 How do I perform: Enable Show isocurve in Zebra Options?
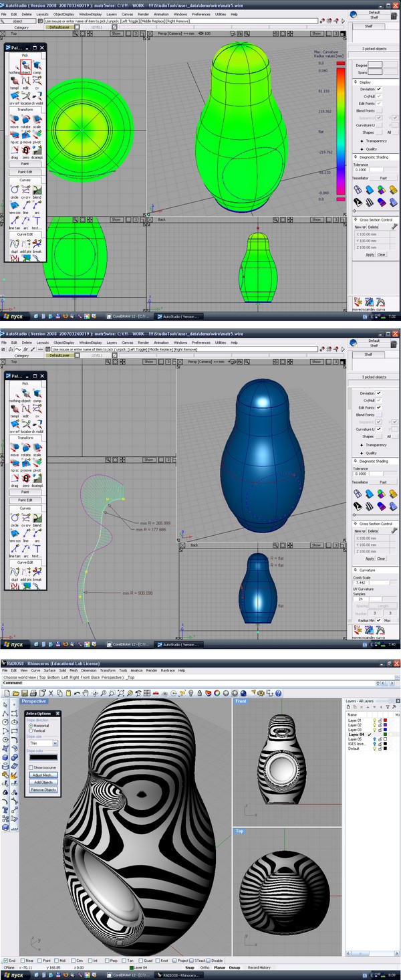[30, 767]
